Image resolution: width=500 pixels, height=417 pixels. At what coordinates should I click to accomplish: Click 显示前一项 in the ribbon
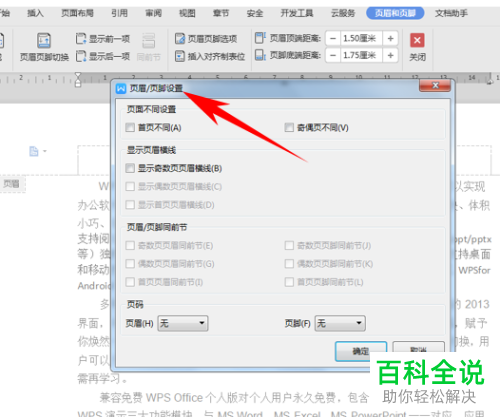coord(103,39)
